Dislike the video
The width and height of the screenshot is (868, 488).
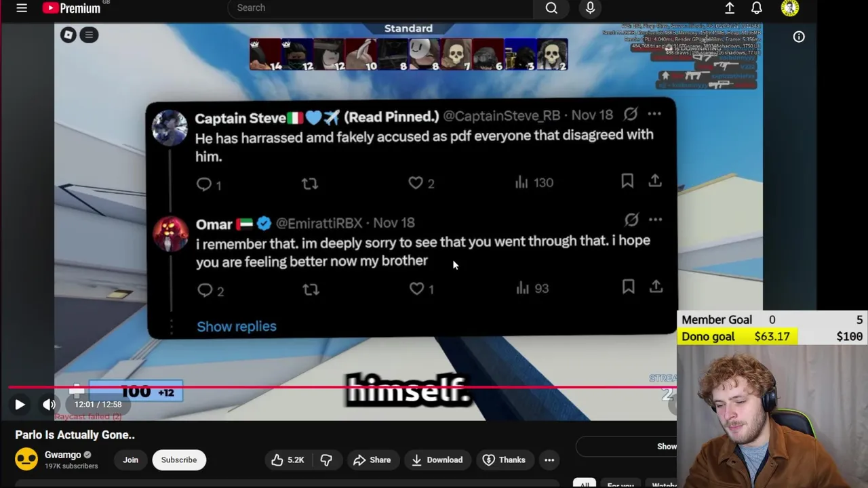[x=326, y=460]
